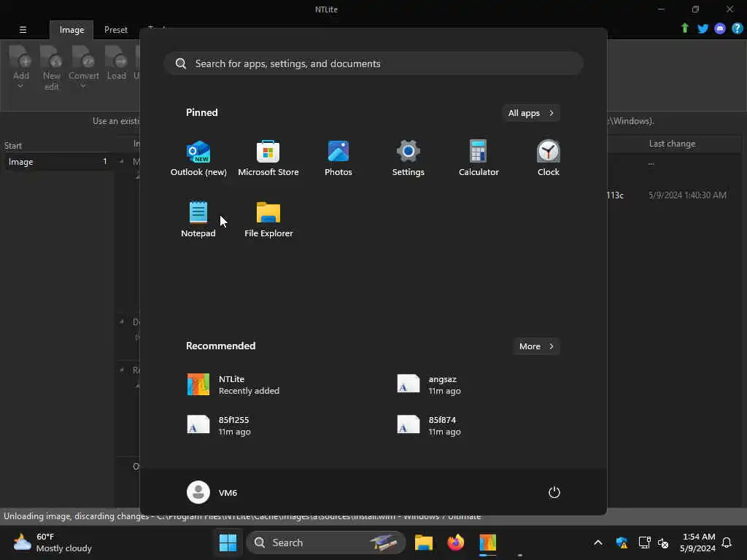Switch to NTLite on the taskbar
The height and width of the screenshot is (560, 747).
pyautogui.click(x=487, y=542)
